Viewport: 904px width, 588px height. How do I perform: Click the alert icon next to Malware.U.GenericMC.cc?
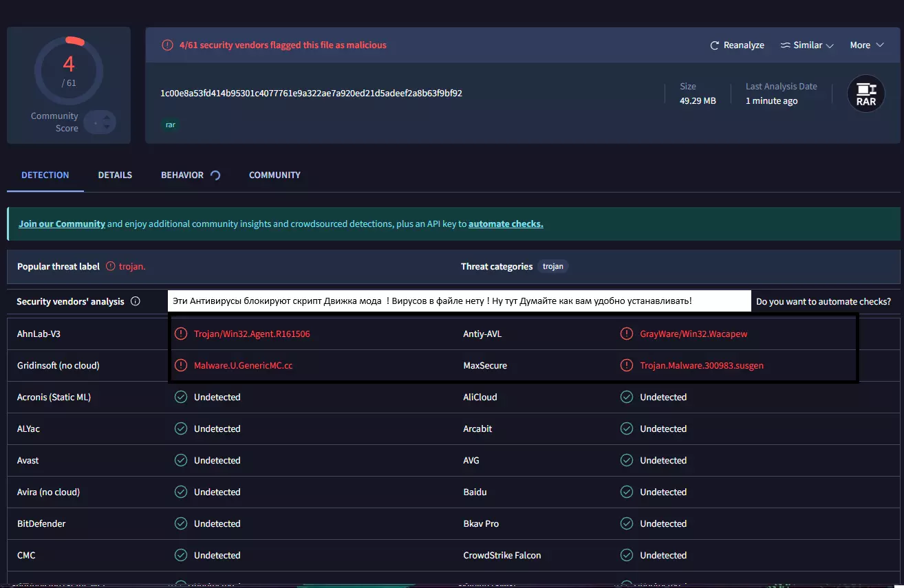pyautogui.click(x=181, y=366)
